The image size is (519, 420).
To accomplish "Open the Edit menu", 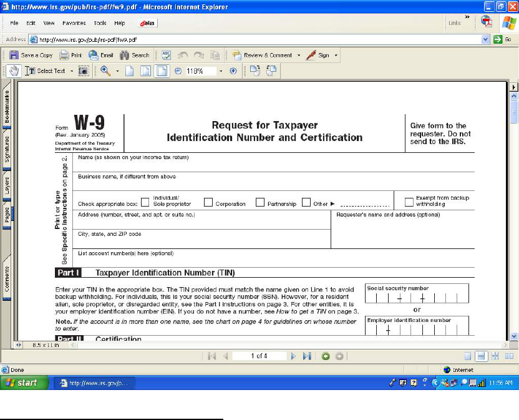I will pos(31,23).
